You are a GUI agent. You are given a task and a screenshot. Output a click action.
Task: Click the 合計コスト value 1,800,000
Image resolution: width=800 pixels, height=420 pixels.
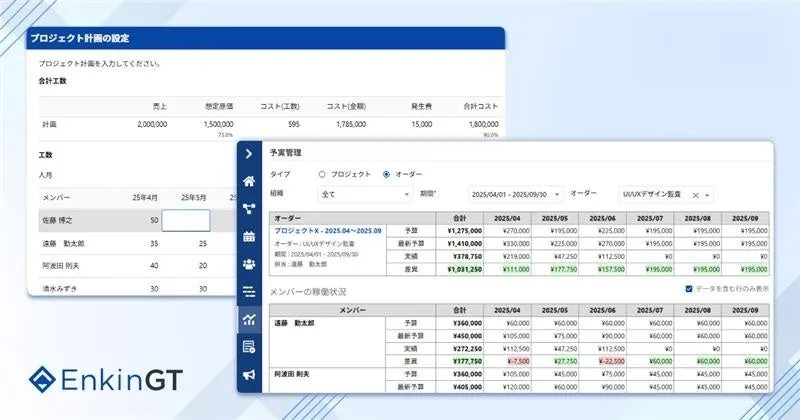point(484,124)
